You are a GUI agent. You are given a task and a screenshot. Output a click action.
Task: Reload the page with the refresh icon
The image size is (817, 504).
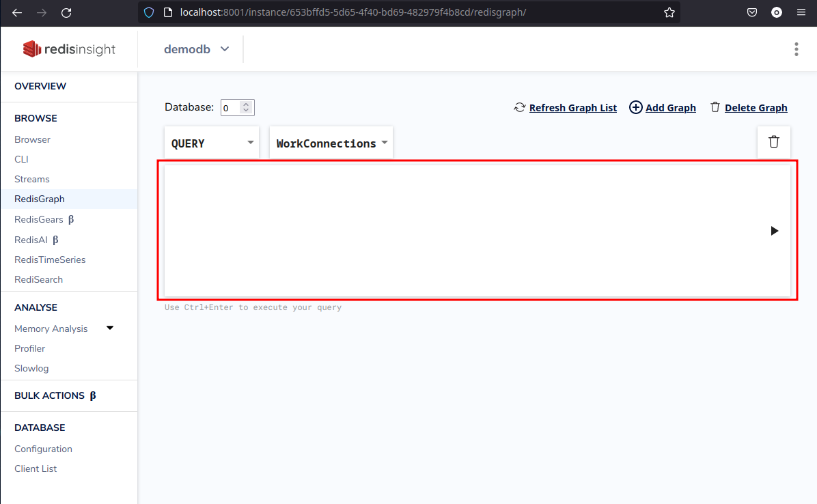(x=66, y=12)
